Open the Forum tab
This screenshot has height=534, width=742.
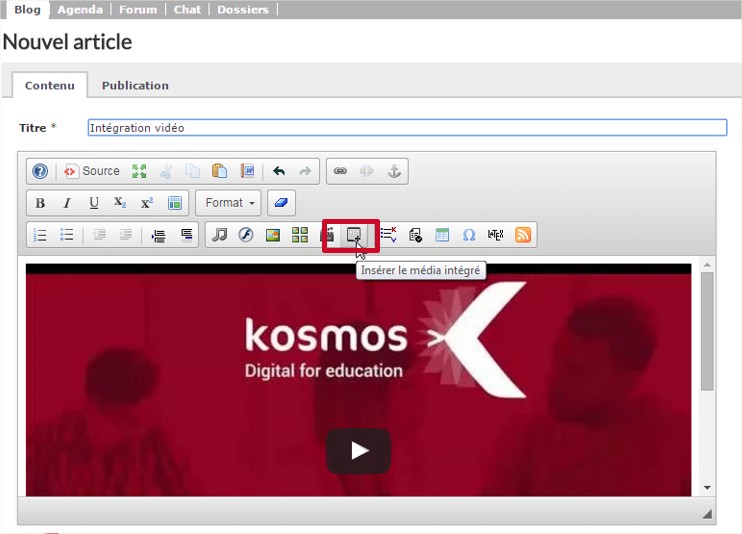pyautogui.click(x=138, y=9)
